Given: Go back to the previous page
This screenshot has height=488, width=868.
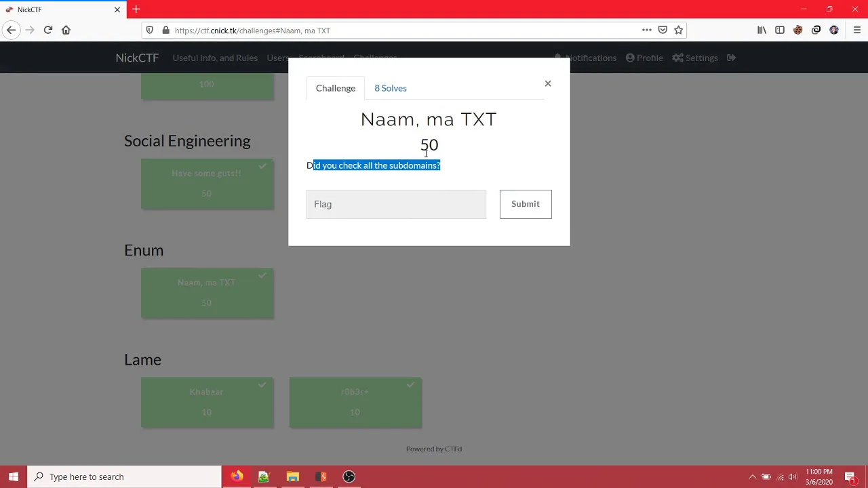Looking at the screenshot, I should point(12,30).
